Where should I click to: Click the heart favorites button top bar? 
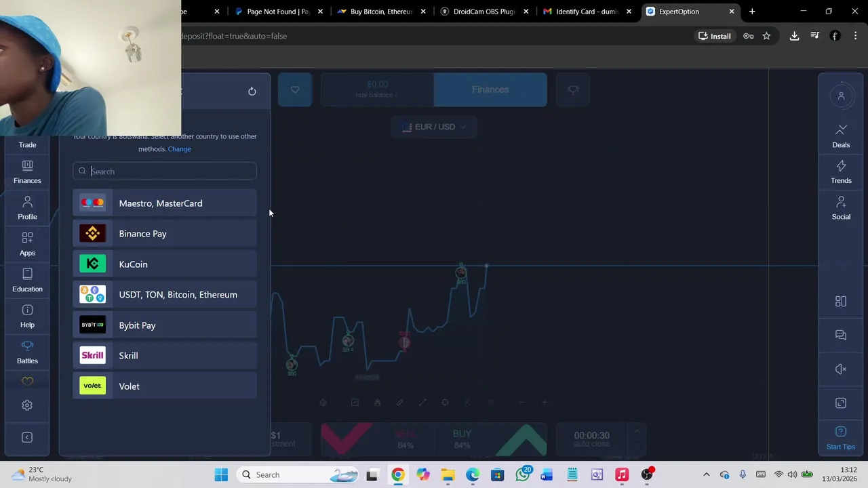295,89
